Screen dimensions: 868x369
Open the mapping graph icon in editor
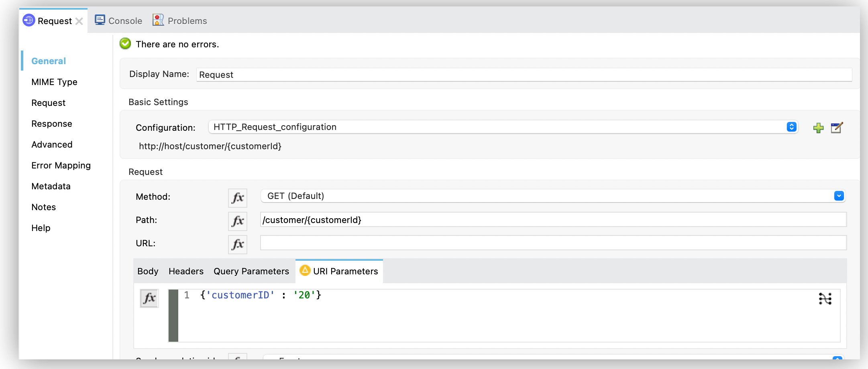(x=825, y=299)
